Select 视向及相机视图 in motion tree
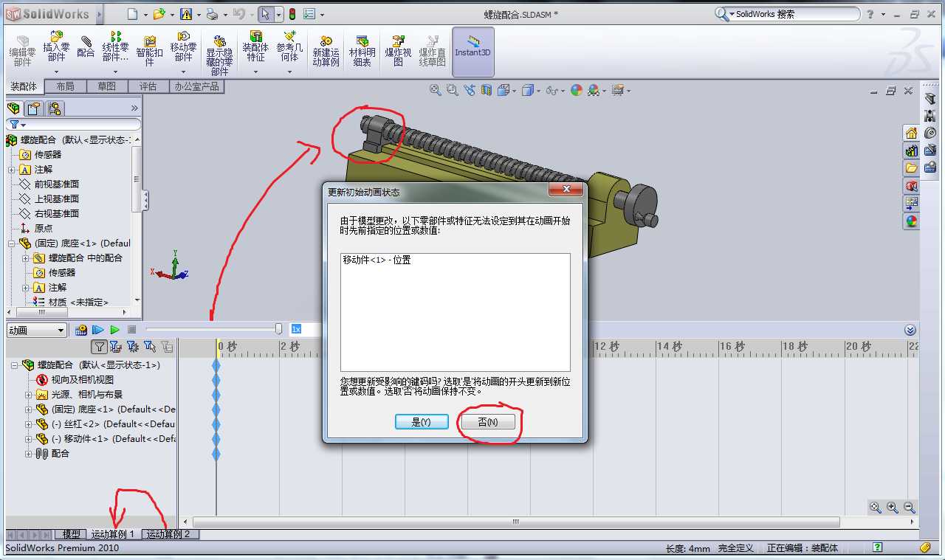This screenshot has height=560, width=945. click(x=82, y=379)
